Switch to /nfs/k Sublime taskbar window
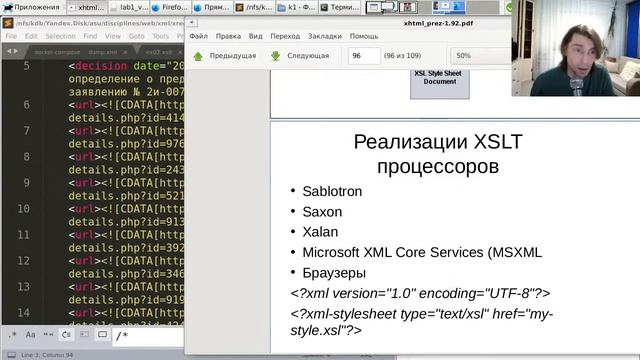 (254, 7)
